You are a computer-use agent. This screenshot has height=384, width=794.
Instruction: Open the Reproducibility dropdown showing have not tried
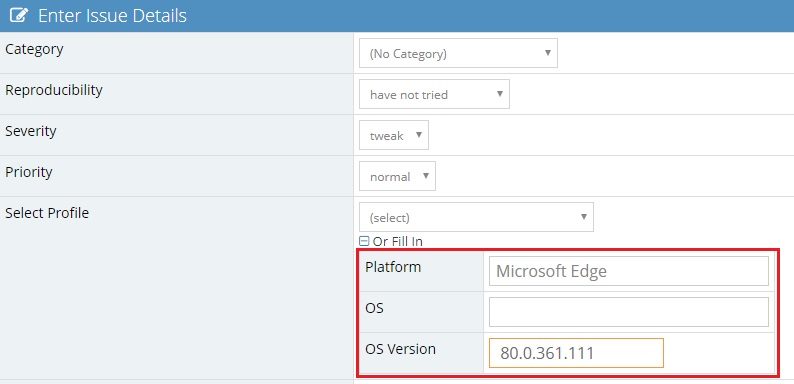point(434,94)
